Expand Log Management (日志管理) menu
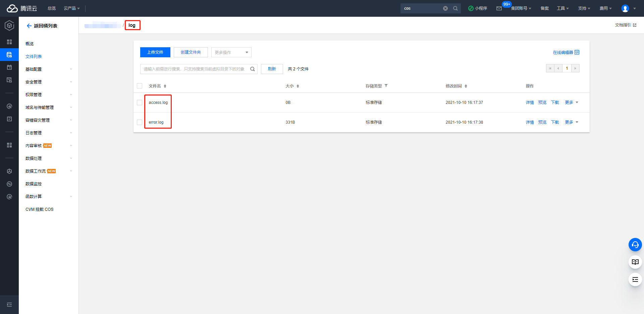This screenshot has height=314, width=644. [49, 133]
